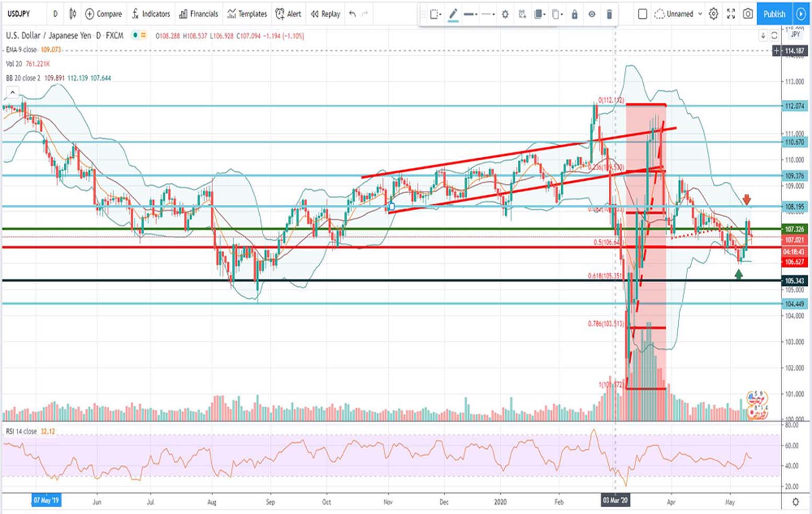Pick the drawing line color pencil

[453, 15]
